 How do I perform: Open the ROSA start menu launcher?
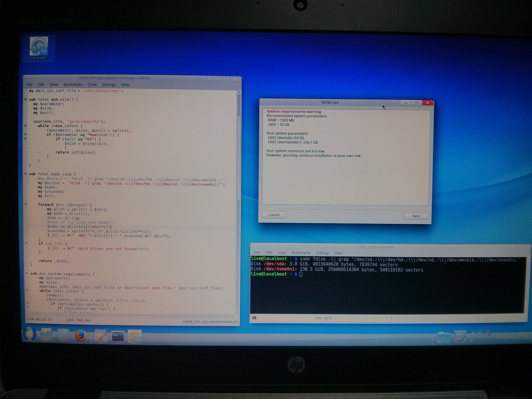(x=30, y=334)
